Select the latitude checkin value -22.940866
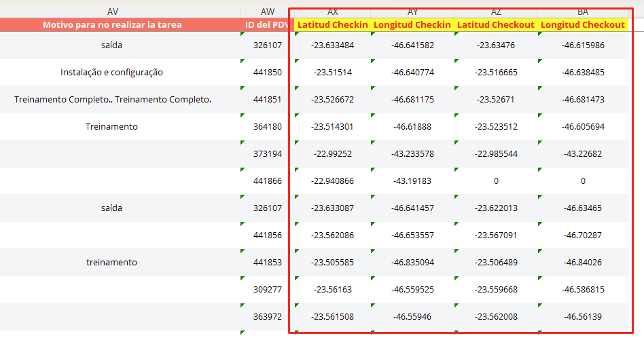The image size is (644, 340). (x=333, y=181)
